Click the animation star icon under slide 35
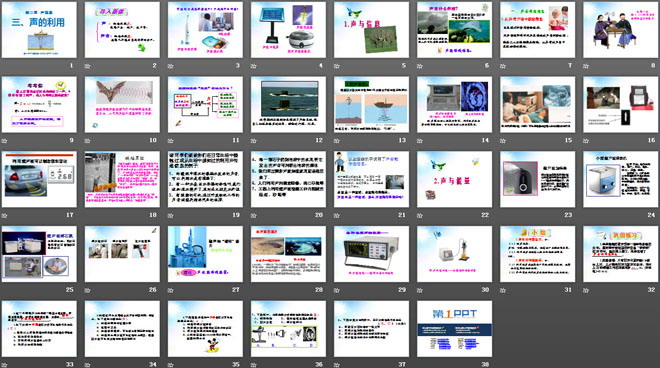 pyautogui.click(x=170, y=365)
